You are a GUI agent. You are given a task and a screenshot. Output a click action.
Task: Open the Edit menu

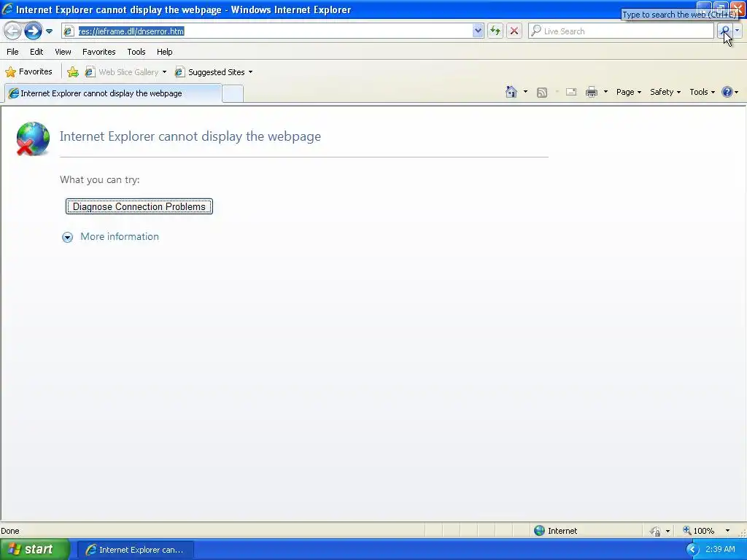[x=36, y=52]
